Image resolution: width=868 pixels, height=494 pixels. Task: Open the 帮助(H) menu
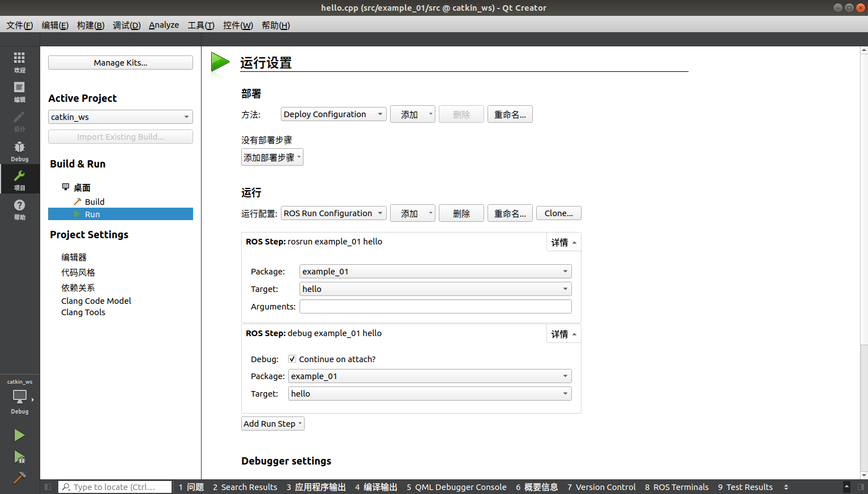(276, 25)
